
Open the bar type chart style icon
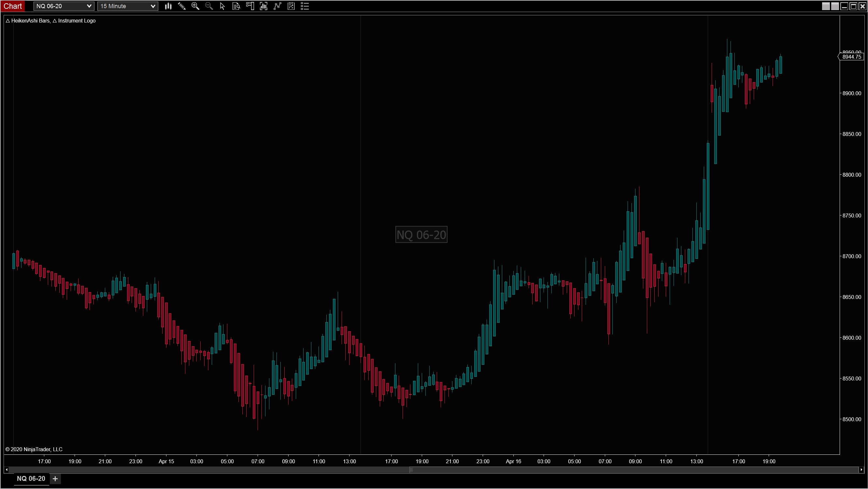(x=168, y=6)
